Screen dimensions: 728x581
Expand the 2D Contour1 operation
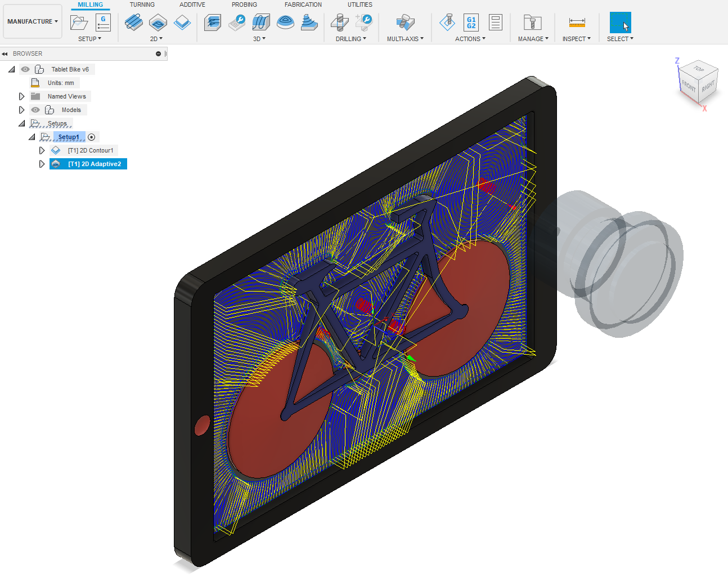(42, 150)
